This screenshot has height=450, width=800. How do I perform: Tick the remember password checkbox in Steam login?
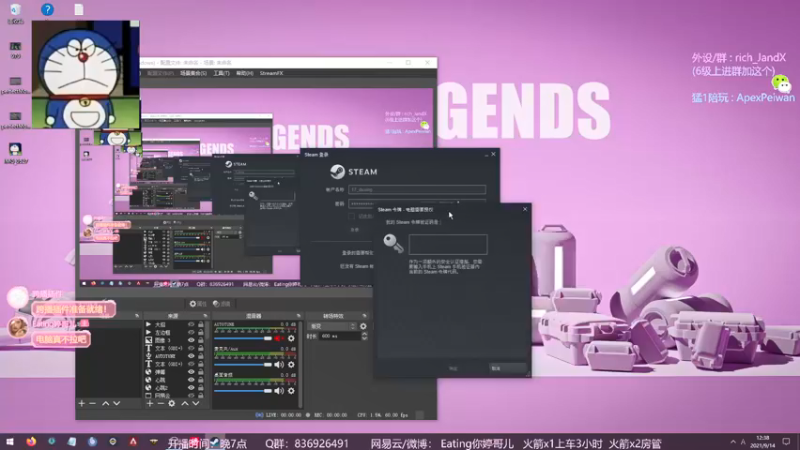pyautogui.click(x=351, y=216)
